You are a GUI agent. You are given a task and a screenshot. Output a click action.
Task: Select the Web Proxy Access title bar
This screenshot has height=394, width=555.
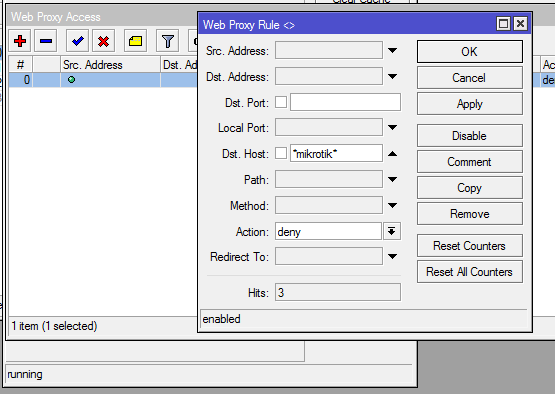(102, 17)
